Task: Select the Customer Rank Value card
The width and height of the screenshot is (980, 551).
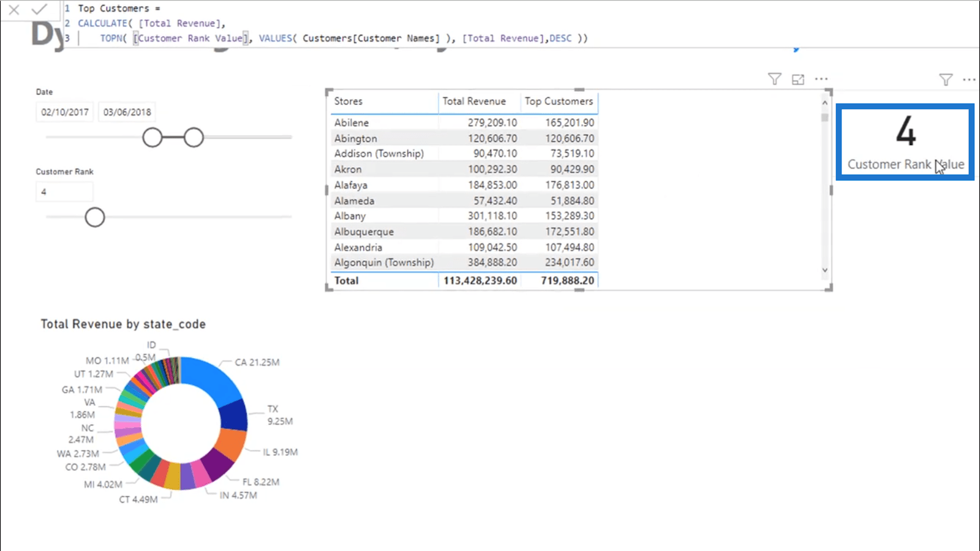Action: pyautogui.click(x=905, y=142)
